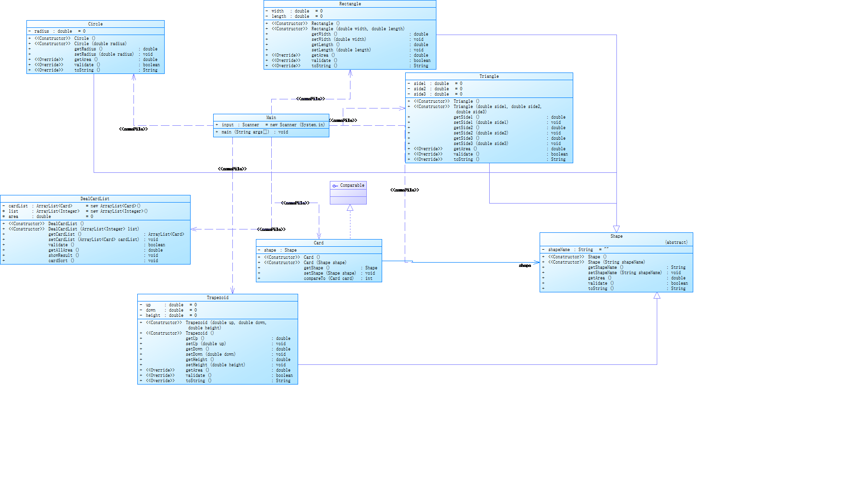Select the abstract constraint label in Shape
This screenshot has height=482, width=868.
tap(676, 242)
